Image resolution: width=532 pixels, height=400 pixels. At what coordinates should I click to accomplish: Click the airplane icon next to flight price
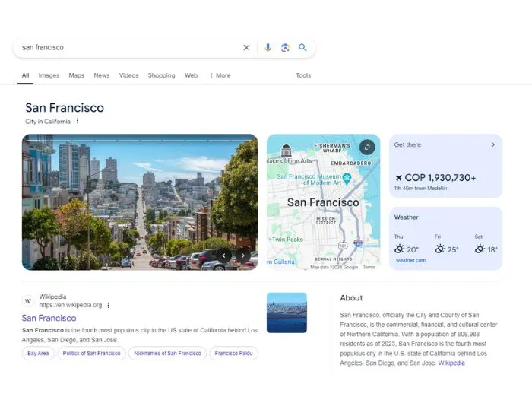click(x=398, y=178)
